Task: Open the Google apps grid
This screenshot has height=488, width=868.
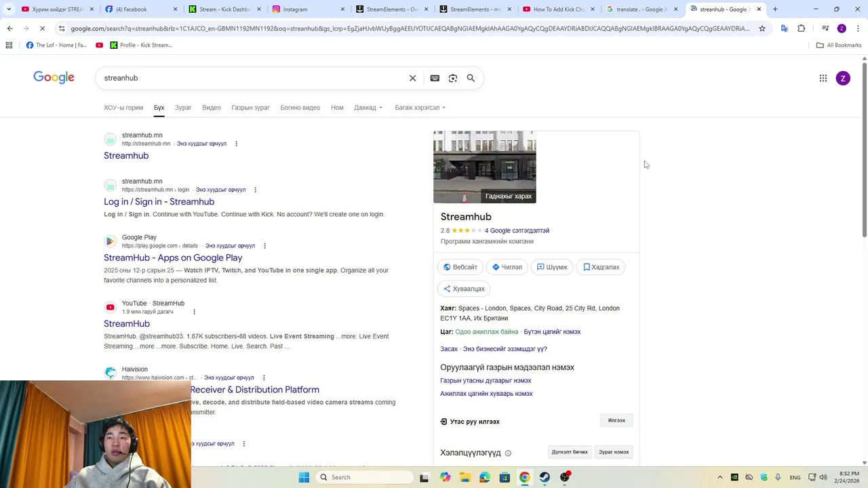Action: (x=823, y=78)
